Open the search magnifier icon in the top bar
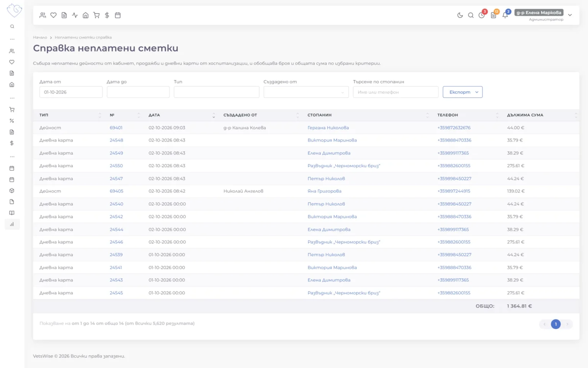The width and height of the screenshot is (588, 368). pyautogui.click(x=471, y=15)
